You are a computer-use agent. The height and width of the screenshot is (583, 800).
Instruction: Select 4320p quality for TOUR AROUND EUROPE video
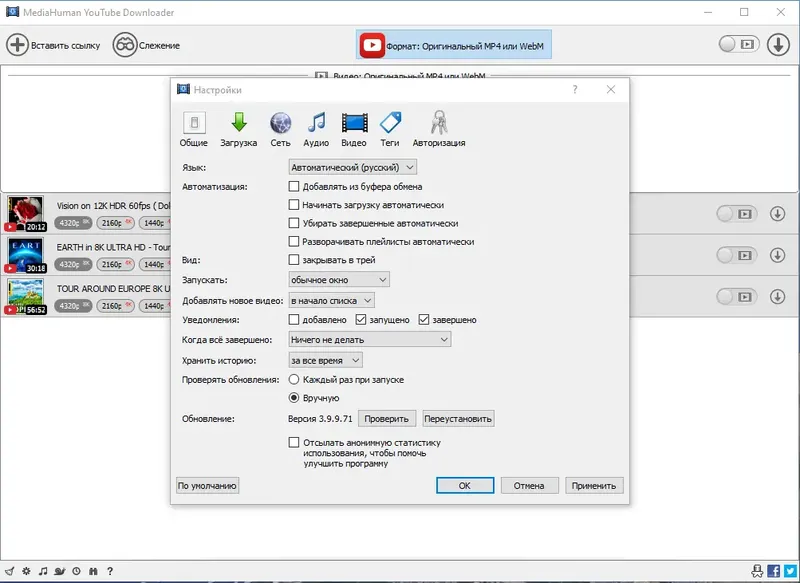(73, 306)
